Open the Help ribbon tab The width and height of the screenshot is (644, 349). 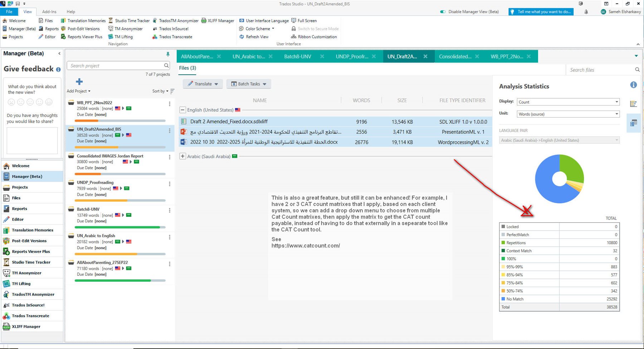coord(71,11)
